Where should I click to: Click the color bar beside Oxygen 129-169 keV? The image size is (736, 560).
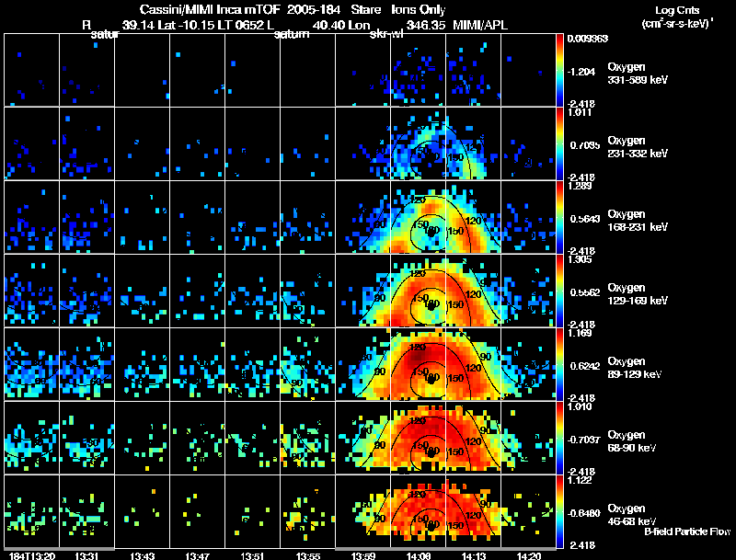coord(559,291)
